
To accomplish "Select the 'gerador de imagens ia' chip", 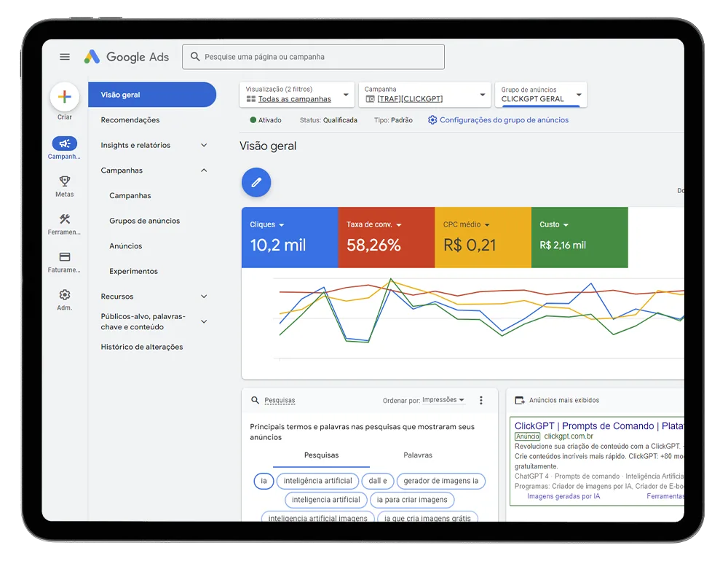I will pos(440,481).
